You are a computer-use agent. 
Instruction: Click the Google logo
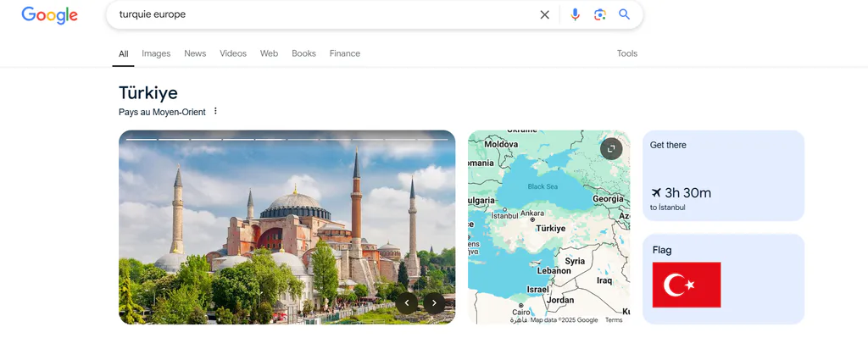[50, 15]
